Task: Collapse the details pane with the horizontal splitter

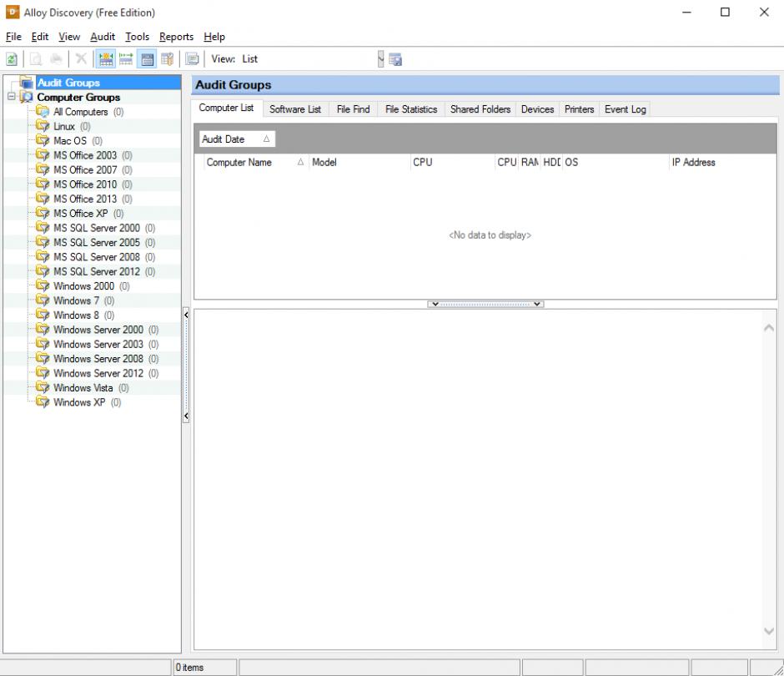Action: point(485,304)
